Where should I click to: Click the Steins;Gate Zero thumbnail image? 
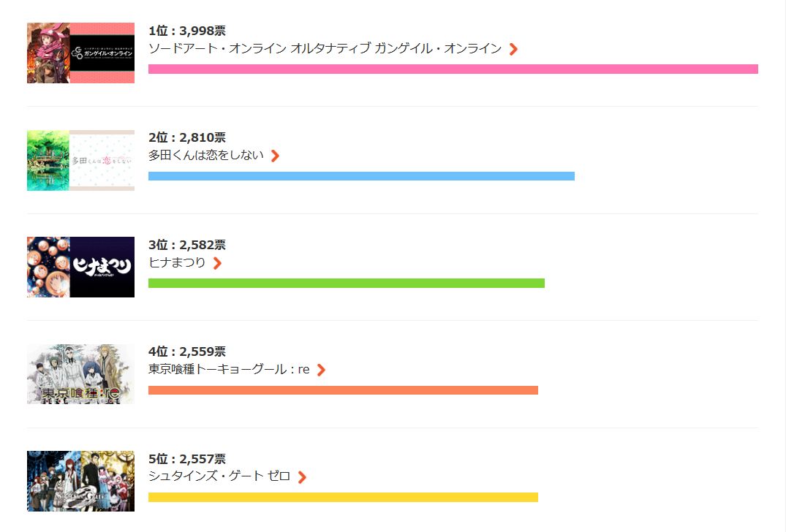80,481
